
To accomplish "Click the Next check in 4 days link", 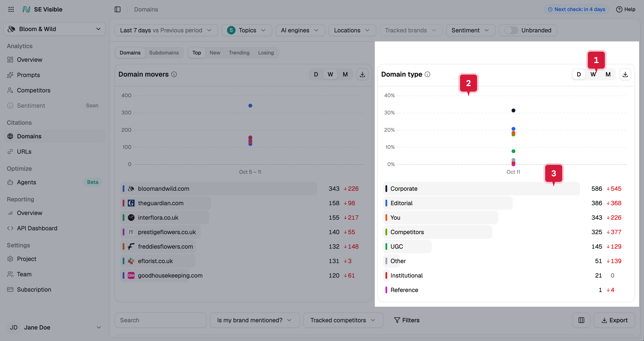I will pos(576,10).
